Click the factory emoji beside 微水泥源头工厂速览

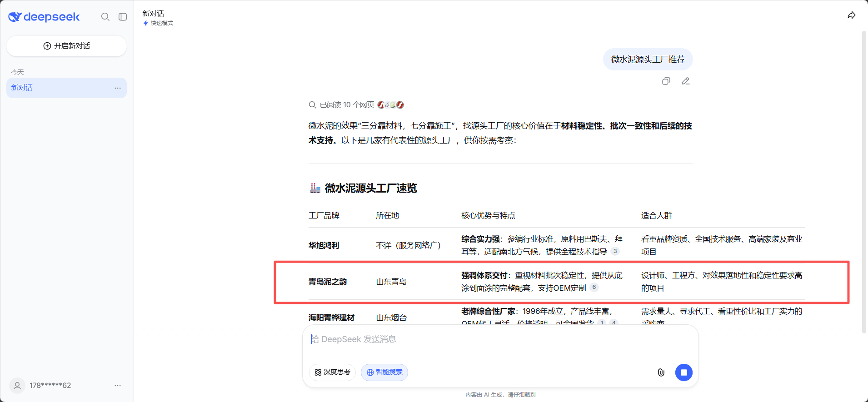click(x=315, y=188)
